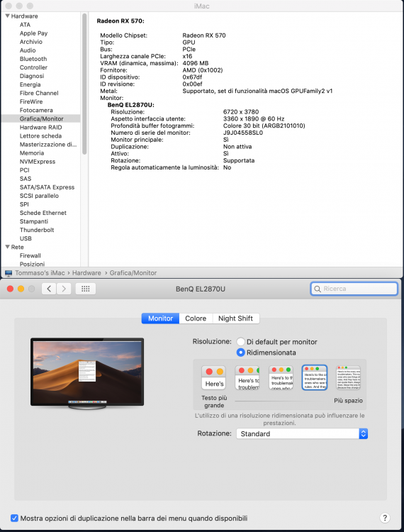Image resolution: width=404 pixels, height=532 pixels.
Task: Go back with the left chevron button
Action: pos(49,289)
